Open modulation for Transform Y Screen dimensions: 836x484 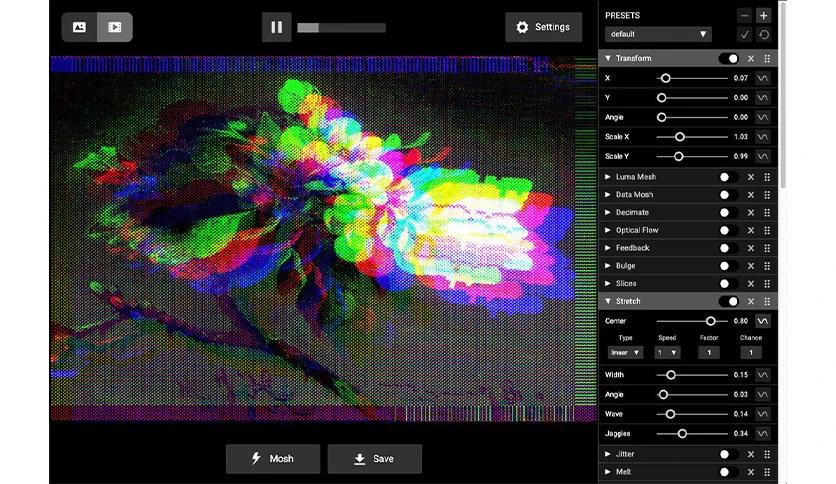pyautogui.click(x=763, y=98)
